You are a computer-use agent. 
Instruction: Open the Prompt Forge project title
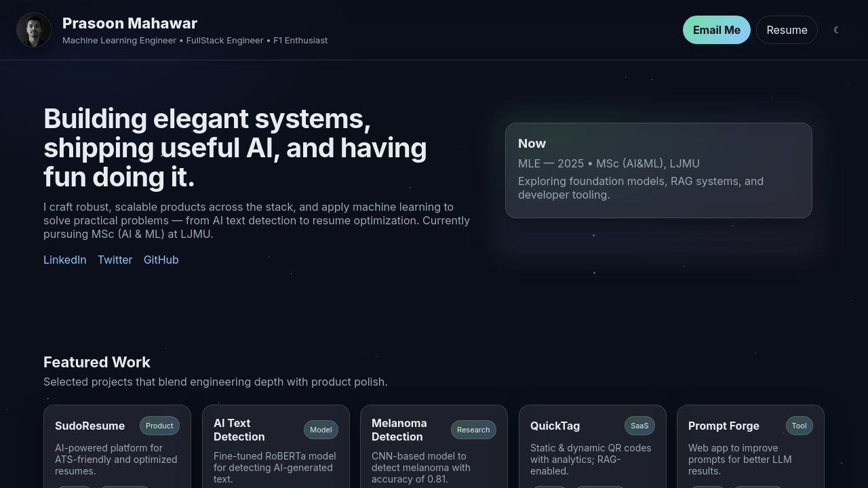click(724, 426)
